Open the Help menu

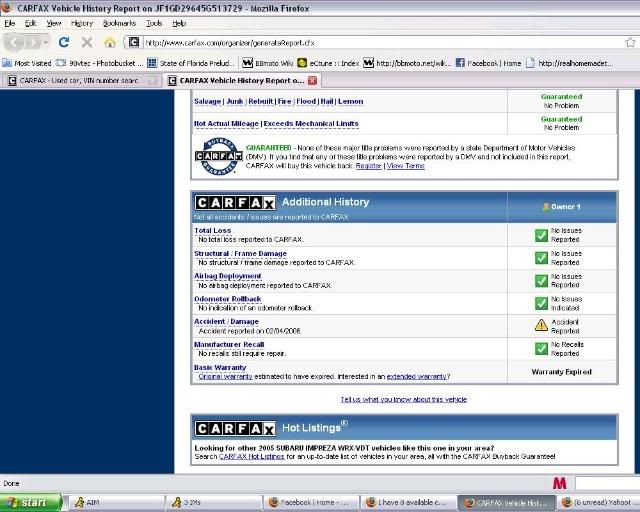tap(179, 23)
